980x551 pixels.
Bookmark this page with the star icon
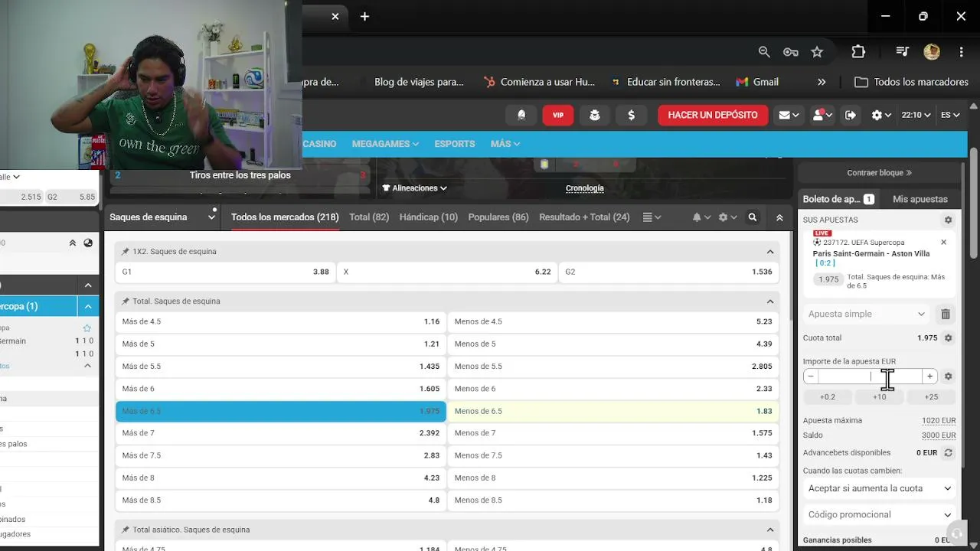[x=817, y=51]
